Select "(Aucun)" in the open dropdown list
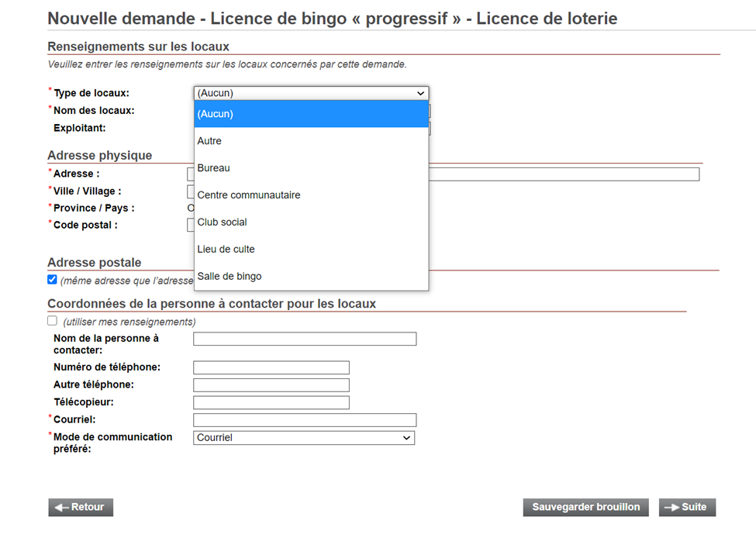The image size is (756, 534). coord(311,114)
